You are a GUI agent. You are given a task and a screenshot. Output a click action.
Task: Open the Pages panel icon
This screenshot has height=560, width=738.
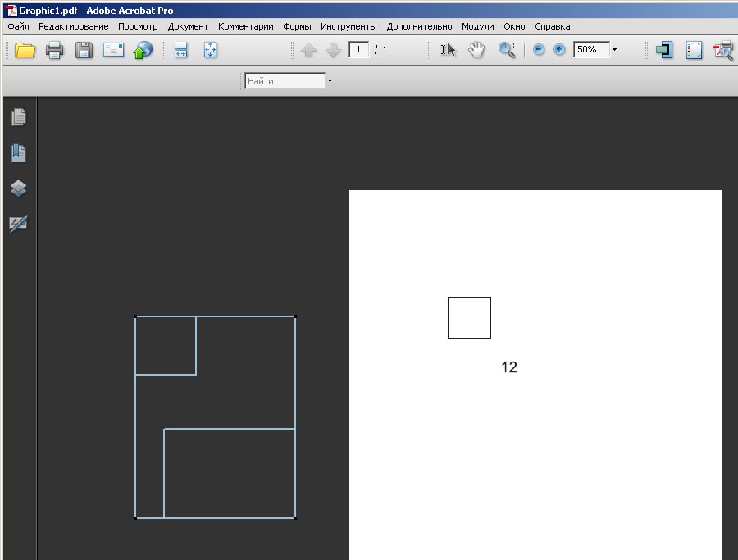click(x=19, y=117)
